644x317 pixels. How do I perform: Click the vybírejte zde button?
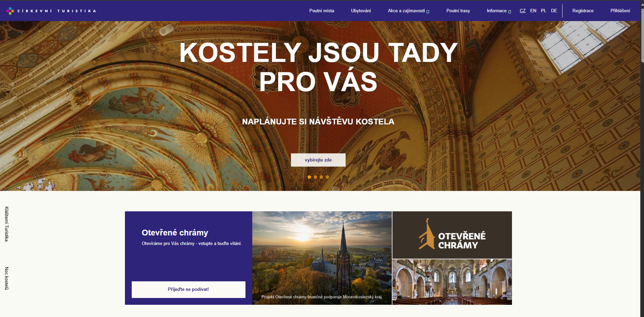click(318, 160)
